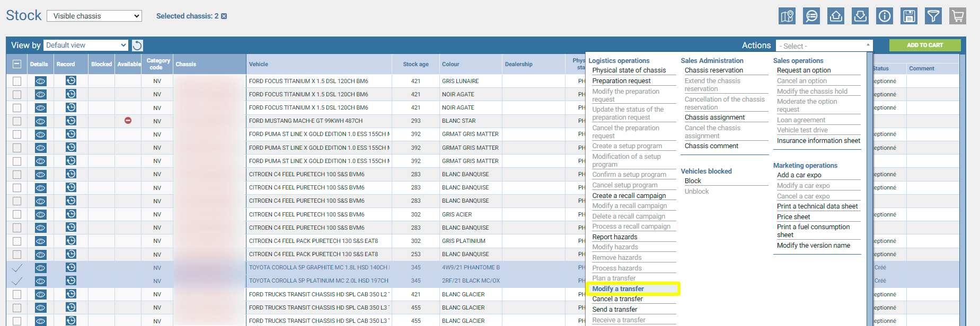Screen dimensions: 980x326
Task: Choose Chassis assignment action
Action: point(714,117)
